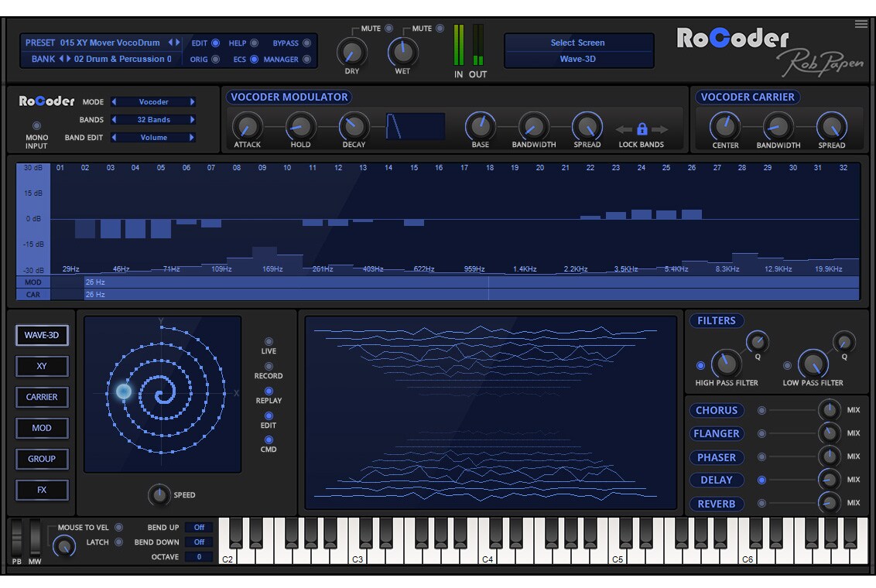Viewport: 876px width, 588px height.
Task: Click the modulator Hold knob
Action: click(300, 126)
